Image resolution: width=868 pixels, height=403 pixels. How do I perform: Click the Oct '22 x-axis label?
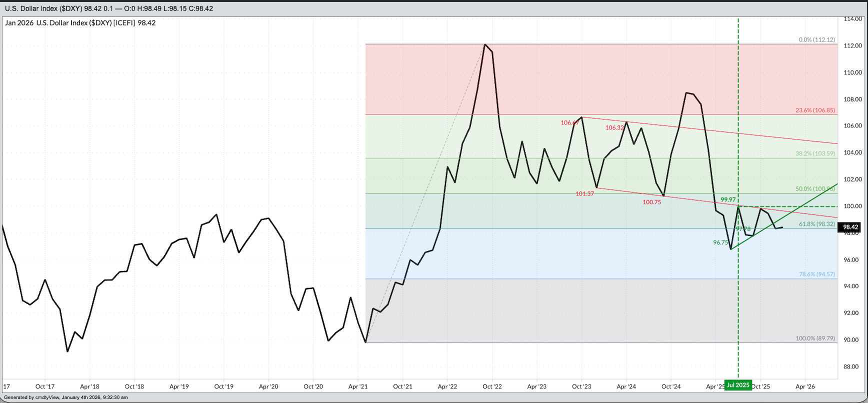[x=492, y=386]
